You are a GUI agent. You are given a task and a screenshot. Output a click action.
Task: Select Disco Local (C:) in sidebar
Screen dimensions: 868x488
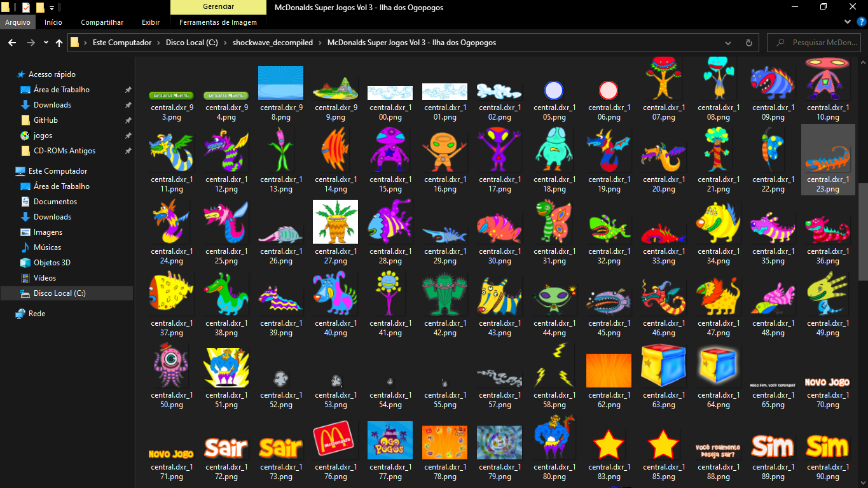[66, 293]
